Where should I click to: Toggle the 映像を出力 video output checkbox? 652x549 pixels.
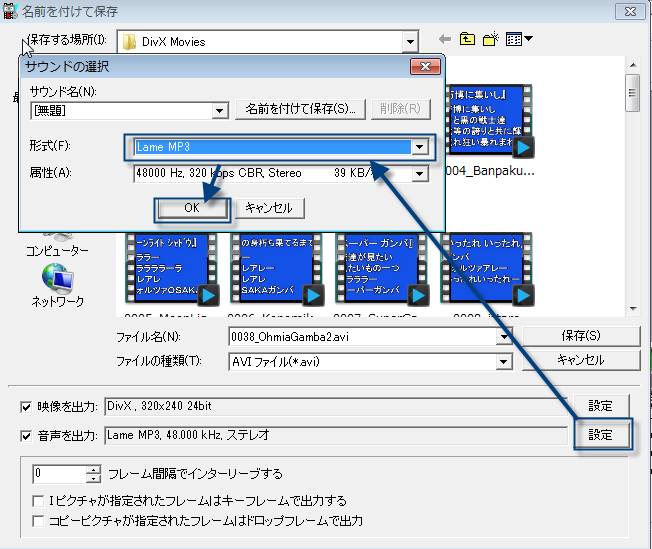tap(25, 407)
